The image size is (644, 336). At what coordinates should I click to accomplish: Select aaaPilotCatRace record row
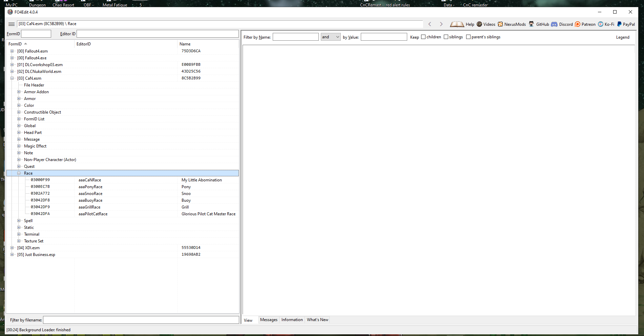(x=123, y=214)
